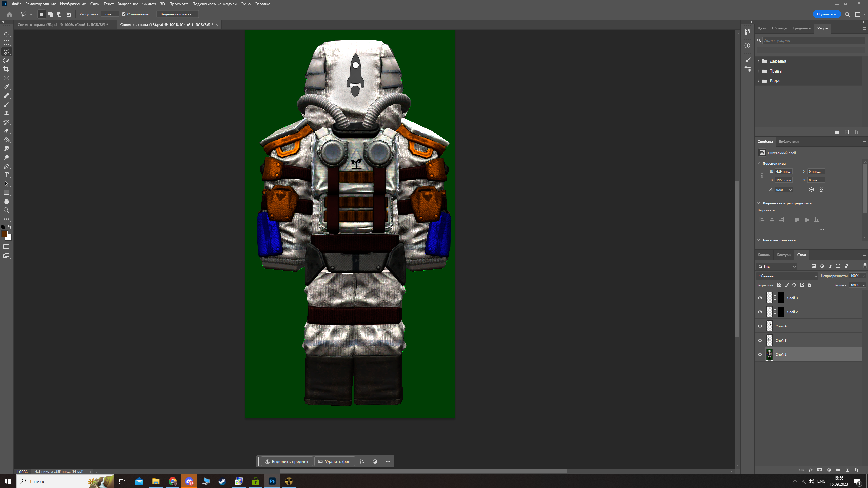Select the Smudge tool
Screen dimensions: 868x488
pyautogui.click(x=6, y=149)
